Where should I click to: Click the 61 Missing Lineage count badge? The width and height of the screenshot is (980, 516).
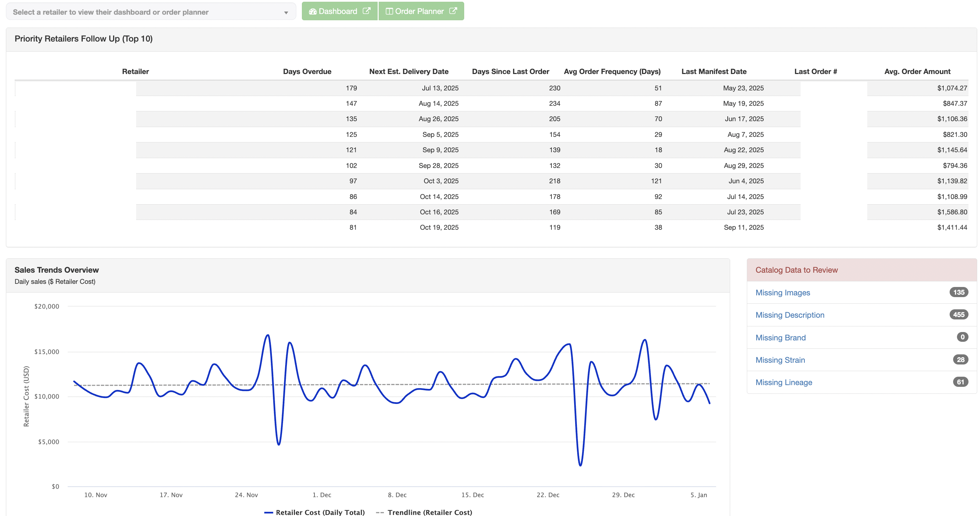960,382
